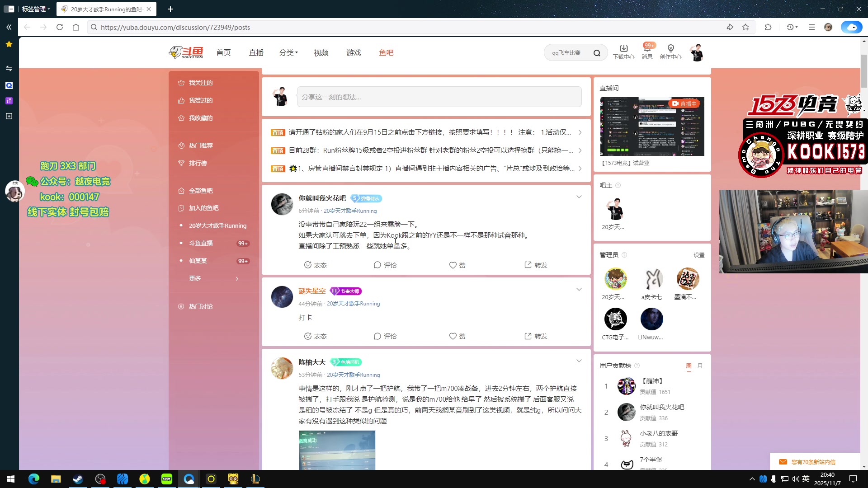Open the first 置顶 pinned announcement
The width and height of the screenshot is (868, 488).
[x=429, y=132]
